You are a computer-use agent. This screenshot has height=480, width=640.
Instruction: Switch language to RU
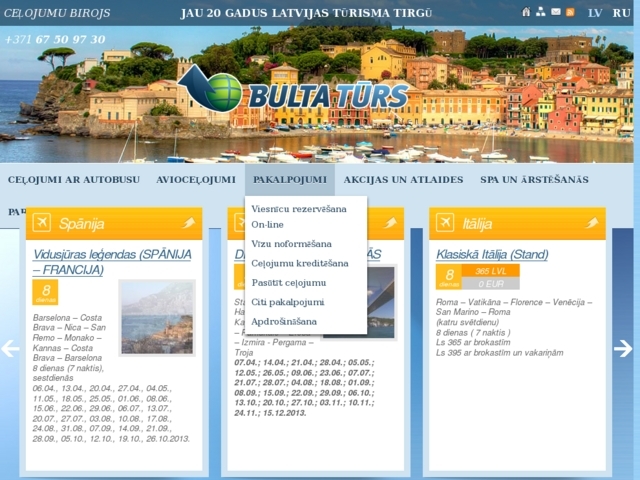pos(621,13)
